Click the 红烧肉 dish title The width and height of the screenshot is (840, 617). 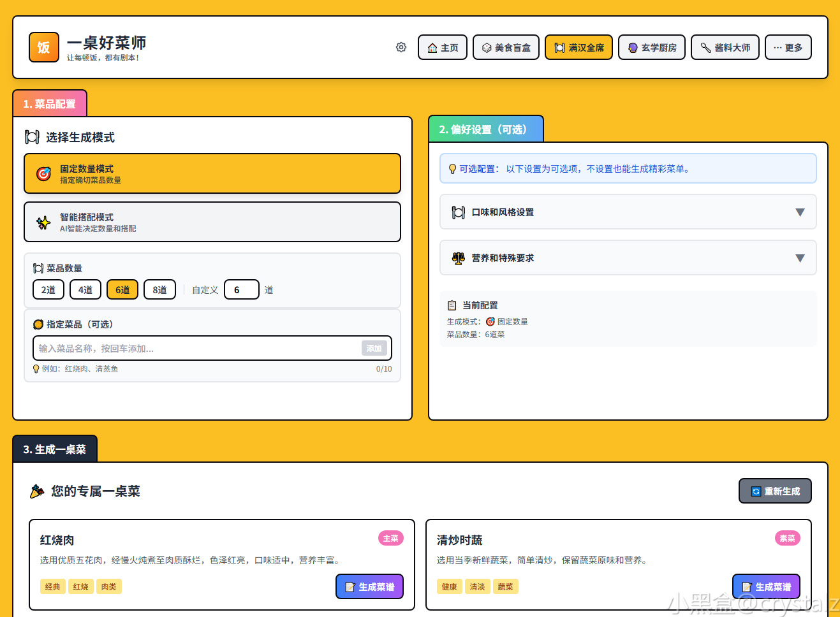click(x=57, y=541)
